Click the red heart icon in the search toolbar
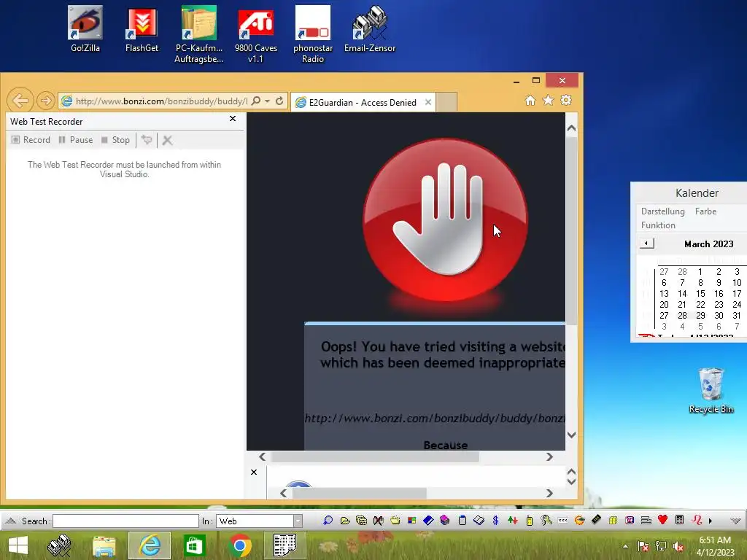The height and width of the screenshot is (560, 747). 662,520
